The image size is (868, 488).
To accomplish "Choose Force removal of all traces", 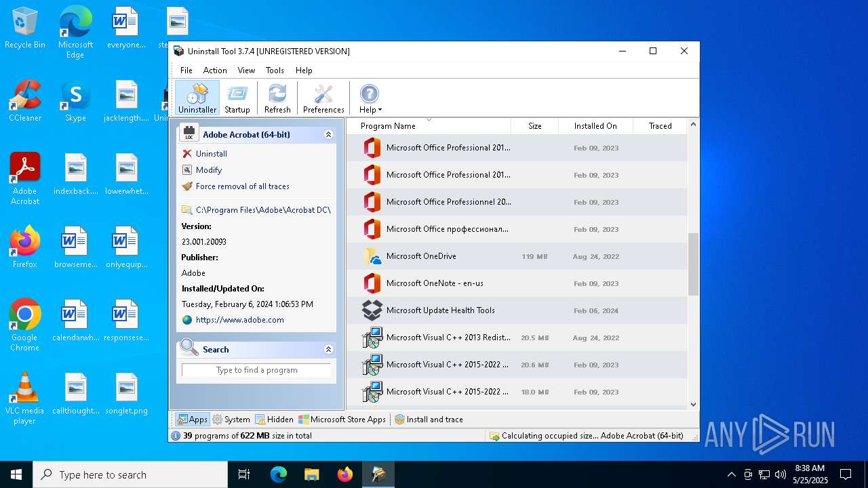I will tap(242, 186).
